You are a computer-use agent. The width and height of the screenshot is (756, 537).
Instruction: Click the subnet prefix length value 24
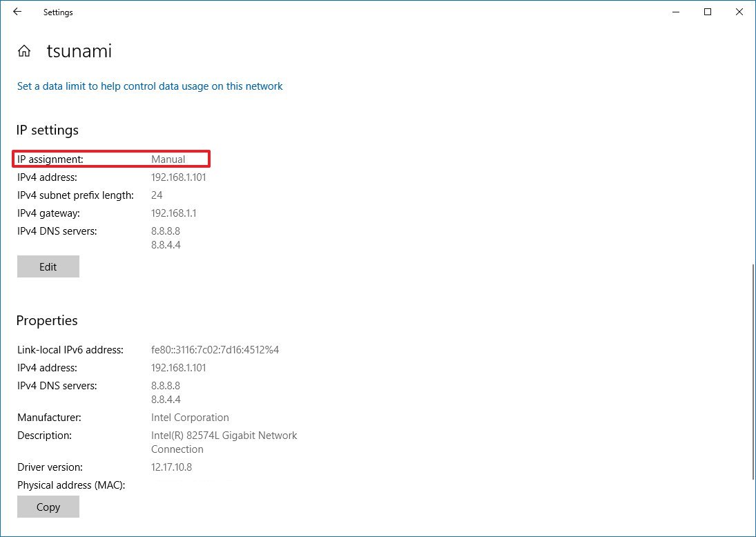click(157, 195)
